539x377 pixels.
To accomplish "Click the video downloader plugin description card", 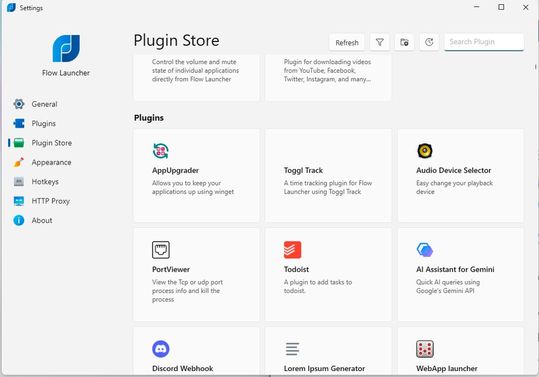I will point(328,77).
